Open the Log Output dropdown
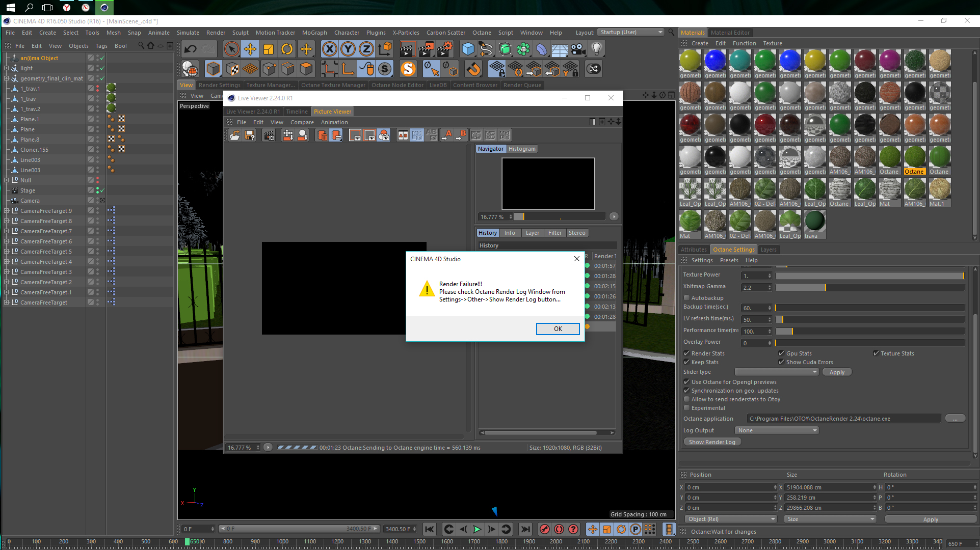Image resolution: width=980 pixels, height=550 pixels. 776,430
